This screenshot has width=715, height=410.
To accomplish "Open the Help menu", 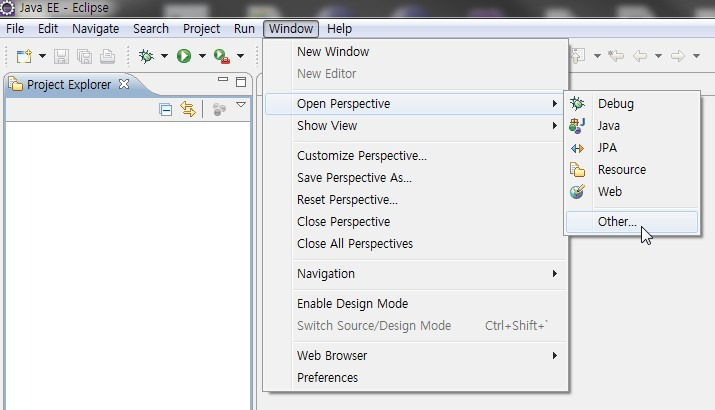I will pos(339,29).
